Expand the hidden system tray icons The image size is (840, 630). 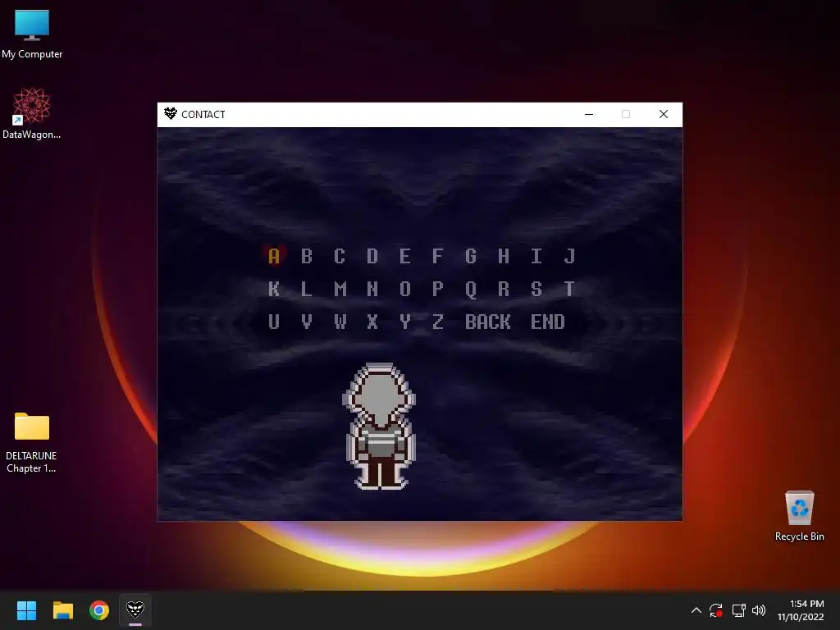[x=696, y=610]
